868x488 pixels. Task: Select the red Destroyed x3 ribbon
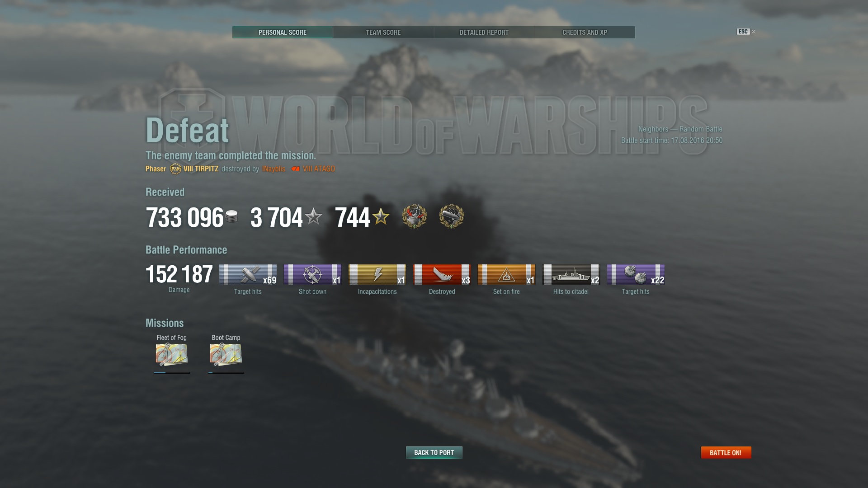(x=442, y=275)
